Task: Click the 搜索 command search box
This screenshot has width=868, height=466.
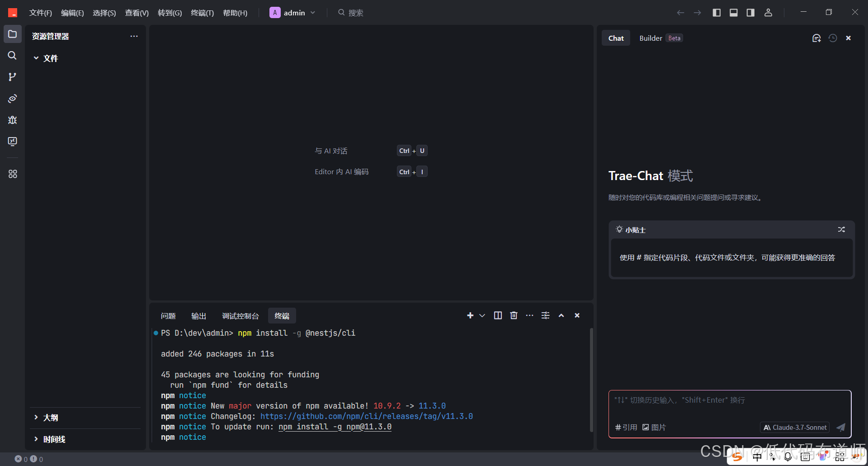Action: pyautogui.click(x=351, y=13)
